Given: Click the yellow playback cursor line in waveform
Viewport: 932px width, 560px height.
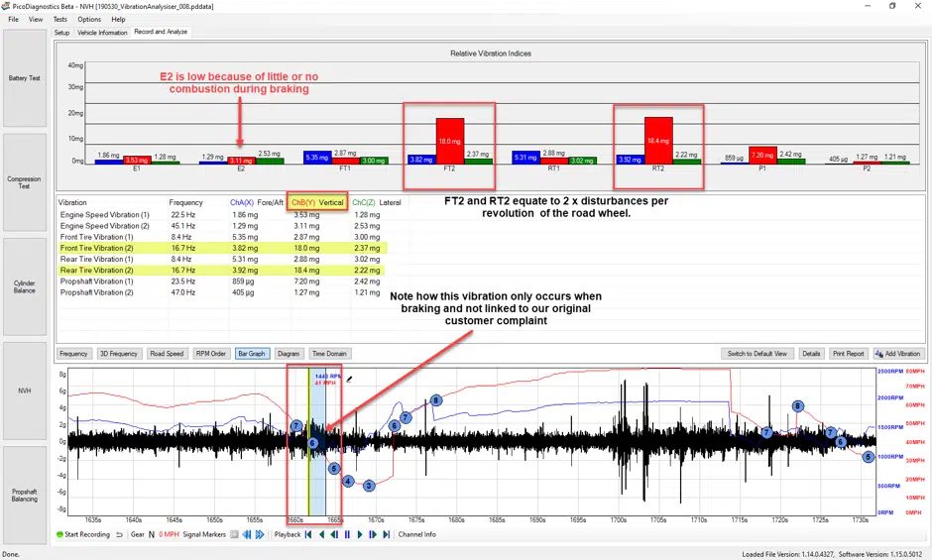Looking at the screenshot, I should click(308, 441).
